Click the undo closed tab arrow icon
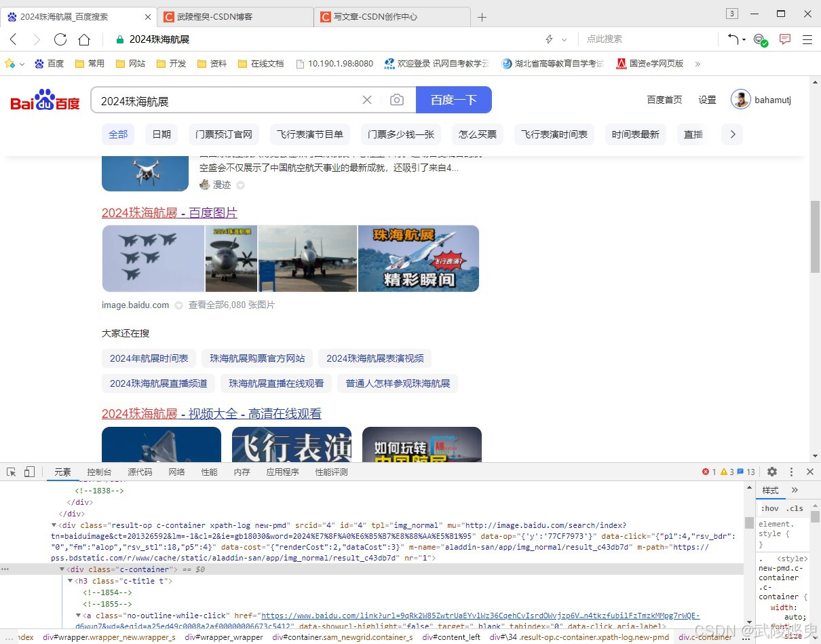 click(x=733, y=39)
